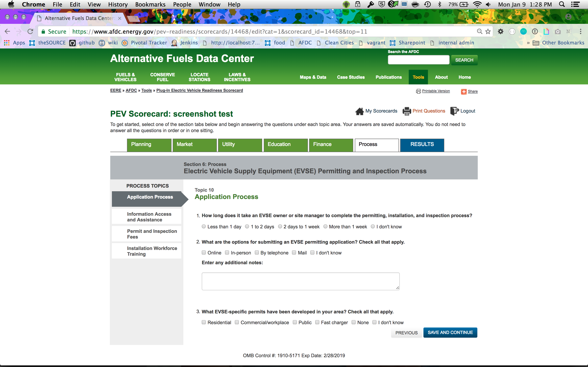
Task: Open macOS Spotlight search icon
Action: tap(562, 4)
